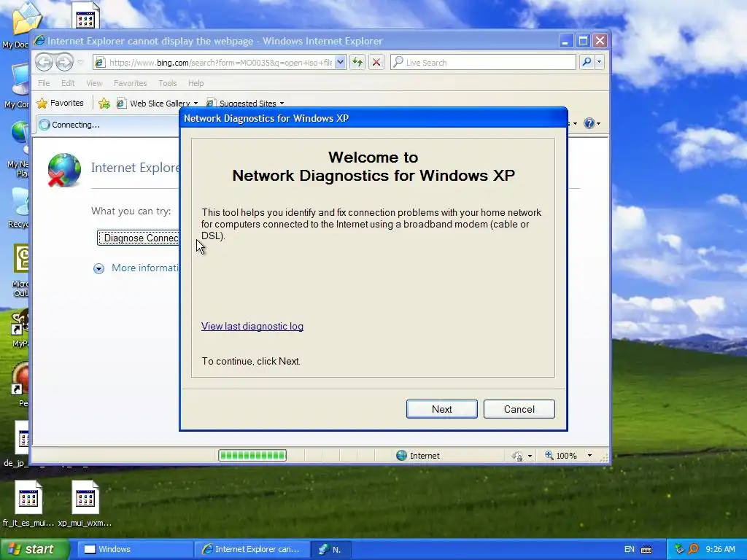This screenshot has height=560, width=747.
Task: Switch to Network Diagnostics taskbar item
Action: [332, 549]
